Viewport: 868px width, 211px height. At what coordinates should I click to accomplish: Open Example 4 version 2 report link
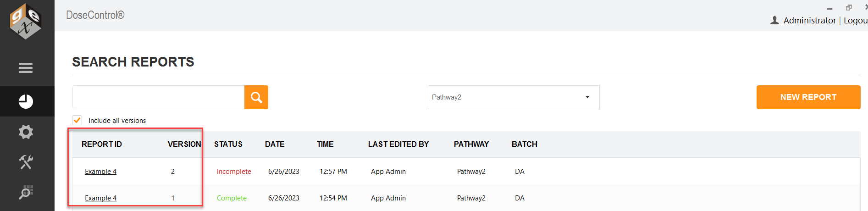pyautogui.click(x=100, y=172)
